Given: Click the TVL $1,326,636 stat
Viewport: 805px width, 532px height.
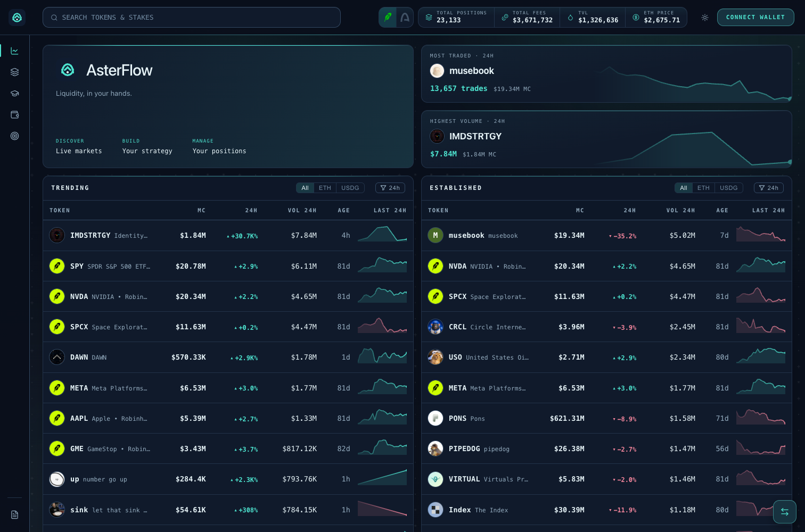Looking at the screenshot, I should pyautogui.click(x=593, y=18).
